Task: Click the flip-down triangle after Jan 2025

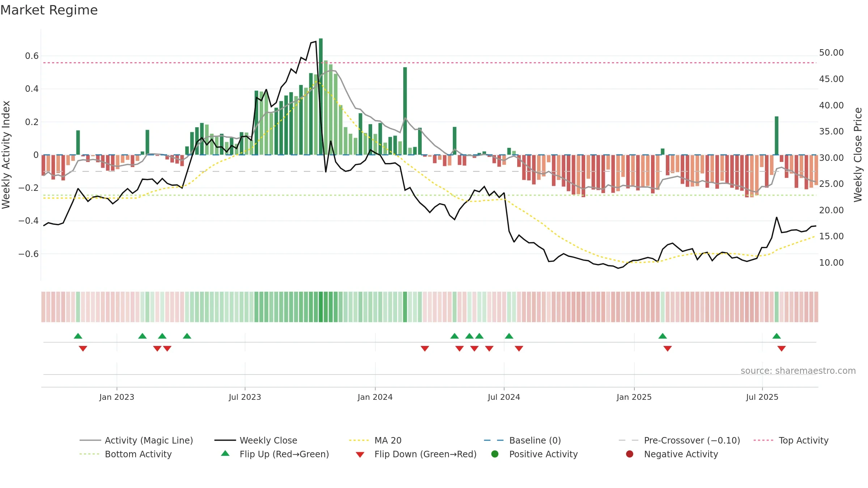Action: pos(668,348)
